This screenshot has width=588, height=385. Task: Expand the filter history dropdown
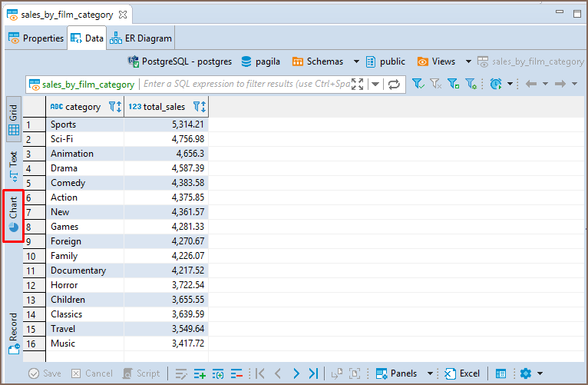coord(375,85)
